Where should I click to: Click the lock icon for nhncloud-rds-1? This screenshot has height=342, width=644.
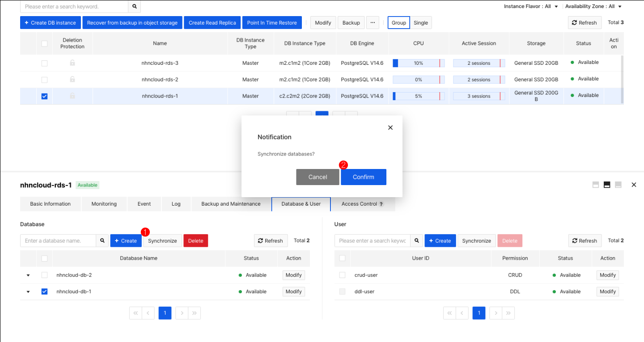(72, 96)
